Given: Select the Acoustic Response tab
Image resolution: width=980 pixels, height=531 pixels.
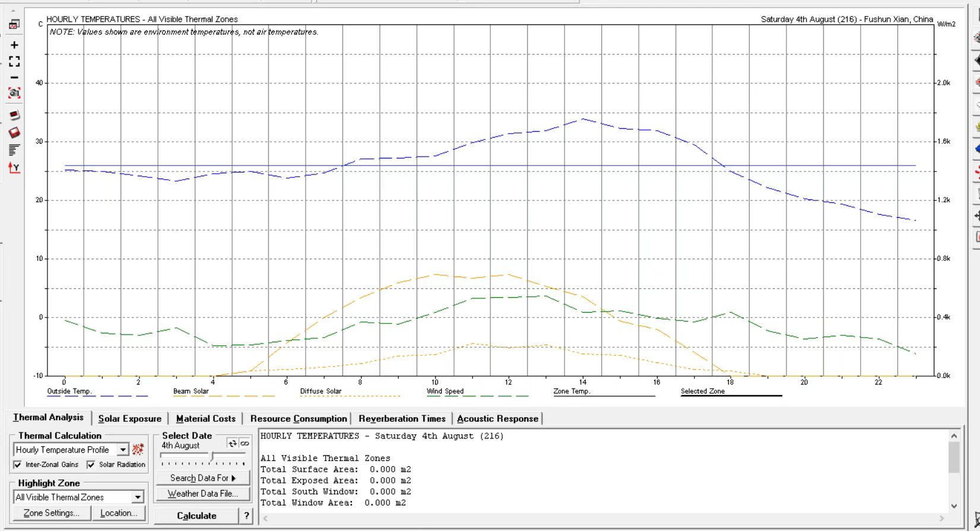Looking at the screenshot, I should point(497,418).
